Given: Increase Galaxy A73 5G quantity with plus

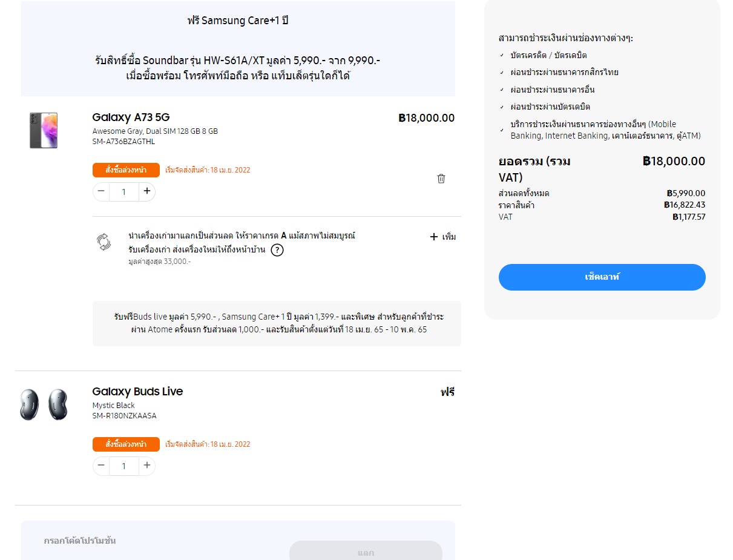Looking at the screenshot, I should [x=147, y=191].
